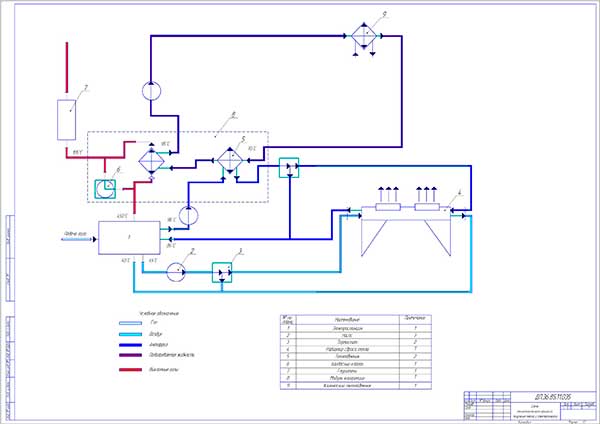Image resolution: width=600 pixels, height=424 pixels.
Task: Select the muffler rectangle labeled 7
Action: (x=67, y=120)
